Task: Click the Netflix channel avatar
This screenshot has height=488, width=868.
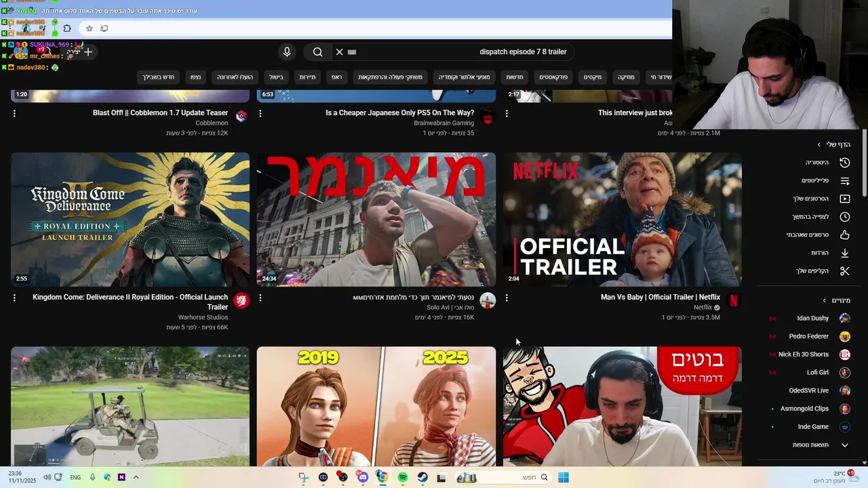Action: pos(734,300)
